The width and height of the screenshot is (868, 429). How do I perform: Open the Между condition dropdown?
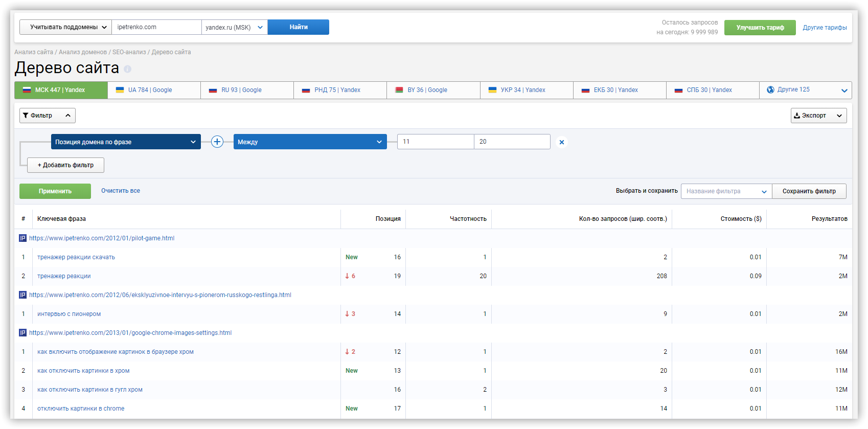[x=310, y=142]
